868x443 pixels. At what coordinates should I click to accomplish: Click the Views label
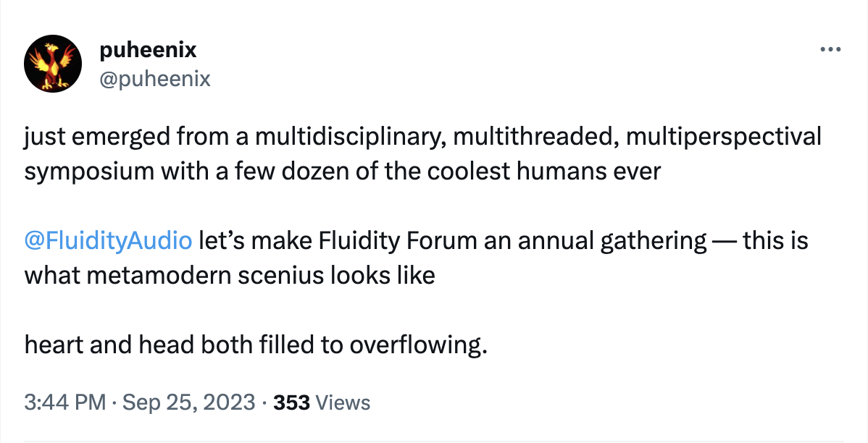pyautogui.click(x=343, y=402)
